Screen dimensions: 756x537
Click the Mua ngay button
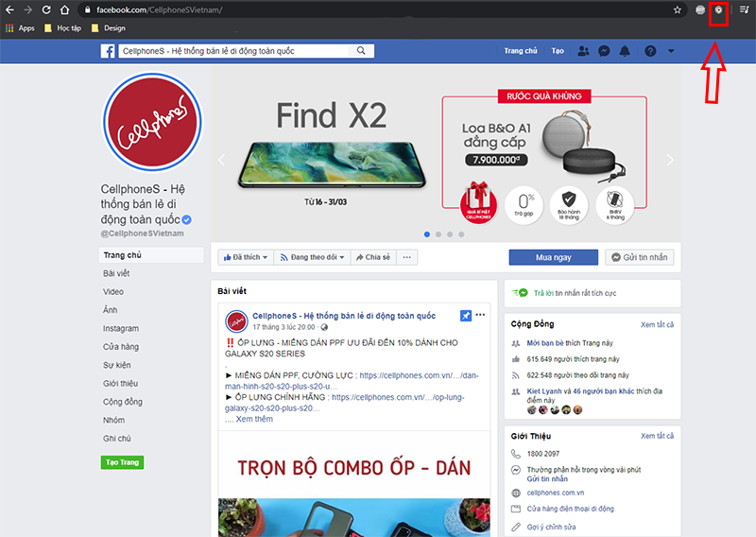point(554,257)
